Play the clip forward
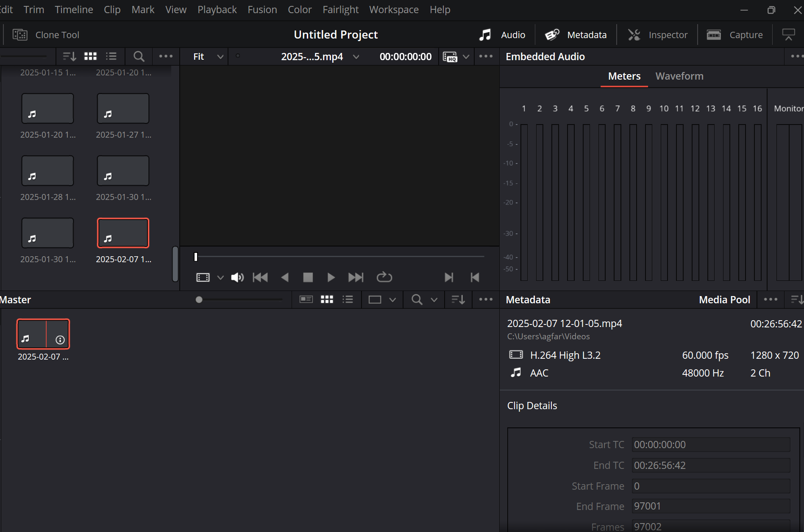 (x=331, y=277)
